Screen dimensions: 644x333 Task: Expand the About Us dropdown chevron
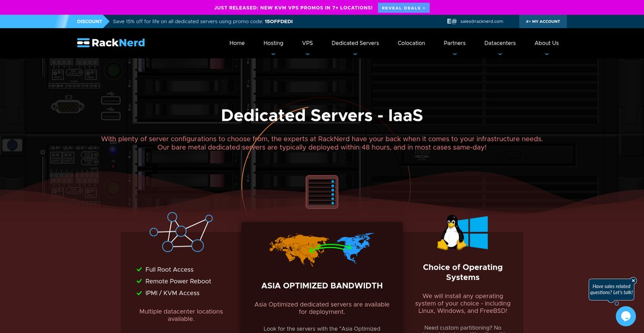(546, 54)
